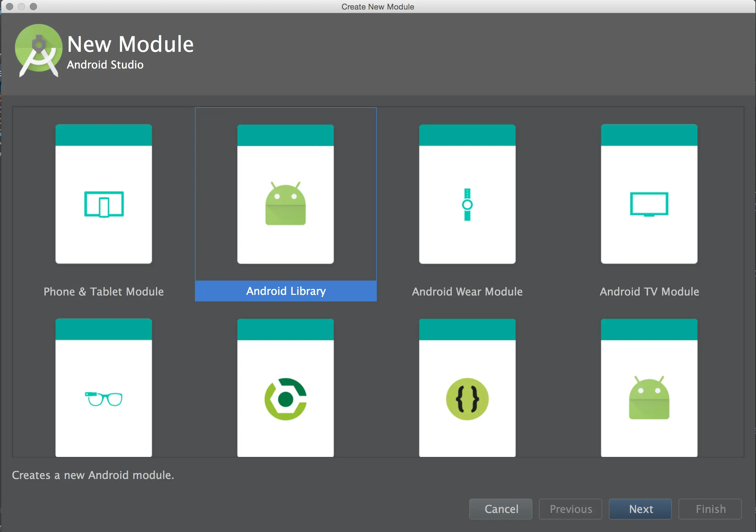Image resolution: width=756 pixels, height=532 pixels.
Task: Close the Create New Module window
Action: click(10, 6)
